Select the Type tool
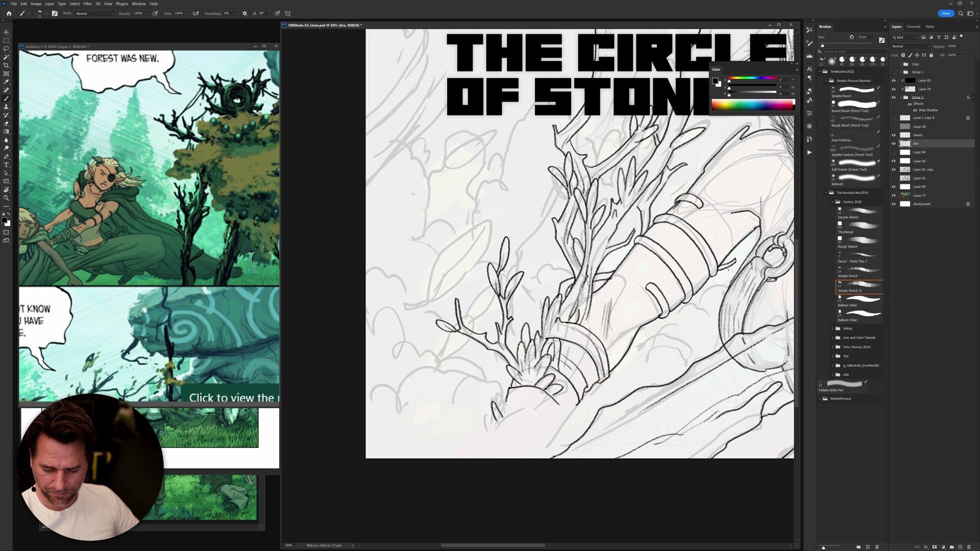This screenshot has width=980, height=551. pos(6,165)
